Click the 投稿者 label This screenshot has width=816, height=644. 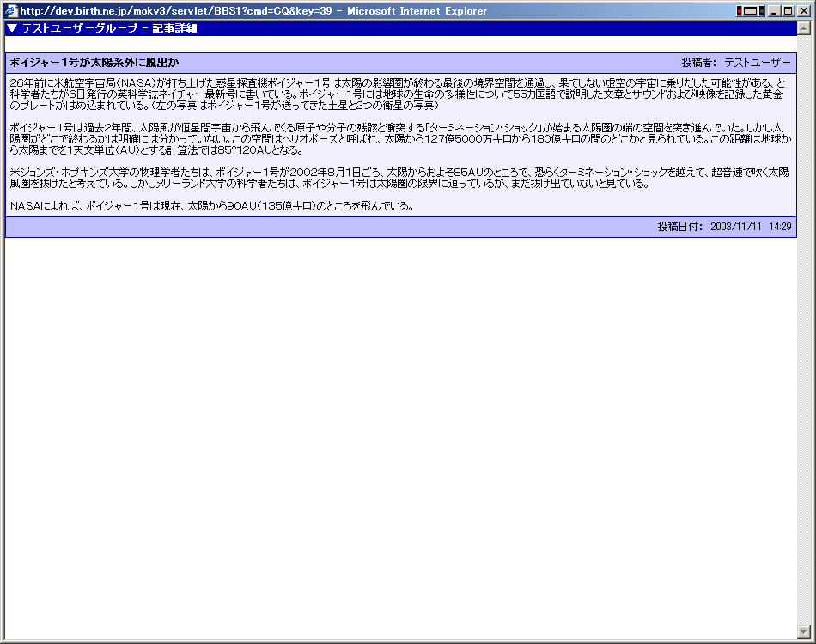tap(698, 63)
